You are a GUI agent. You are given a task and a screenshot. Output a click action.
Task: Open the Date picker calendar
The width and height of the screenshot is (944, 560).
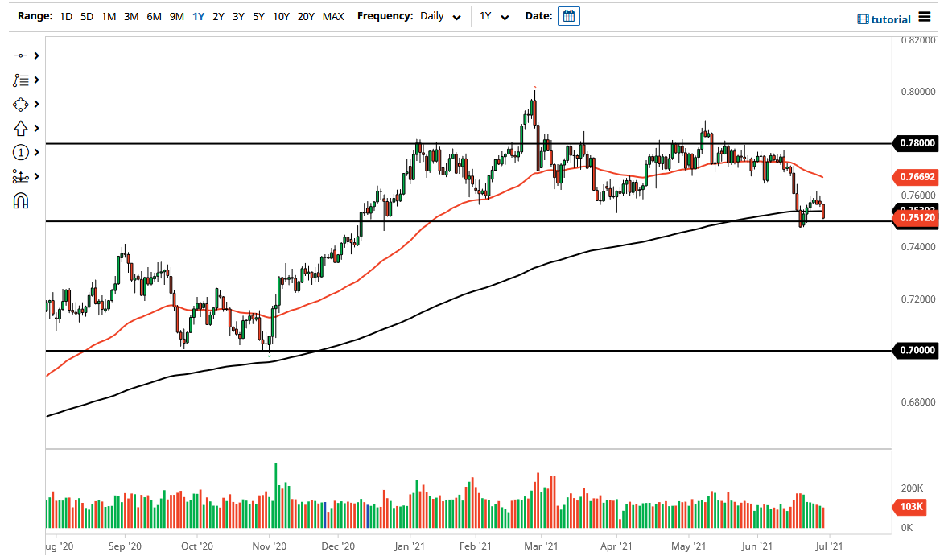tap(569, 15)
